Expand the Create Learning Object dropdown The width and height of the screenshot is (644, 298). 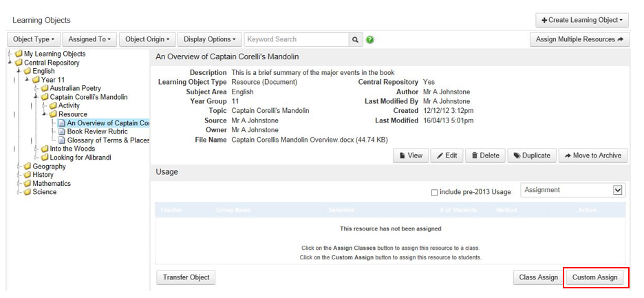tap(582, 21)
